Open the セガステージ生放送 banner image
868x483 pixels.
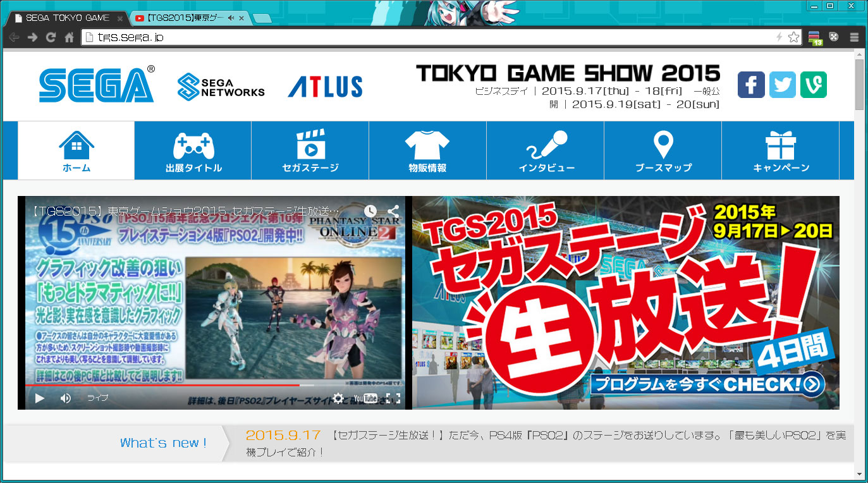(x=626, y=303)
